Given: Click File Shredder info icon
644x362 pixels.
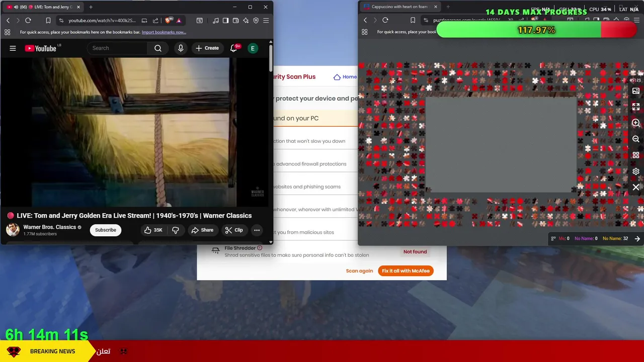Looking at the screenshot, I should (260, 248).
